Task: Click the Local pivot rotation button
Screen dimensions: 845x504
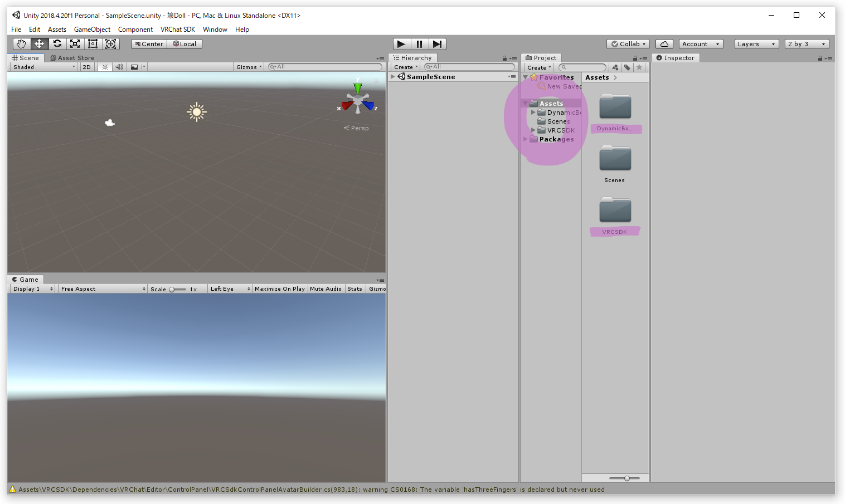Action: (x=184, y=44)
